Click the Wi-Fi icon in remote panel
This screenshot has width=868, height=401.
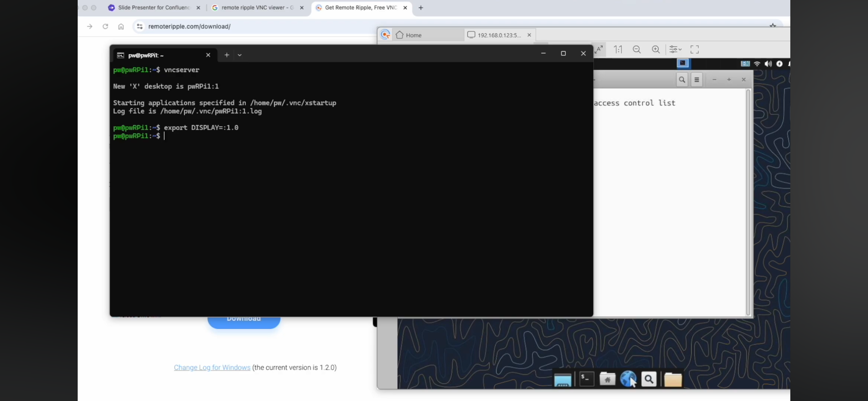757,63
